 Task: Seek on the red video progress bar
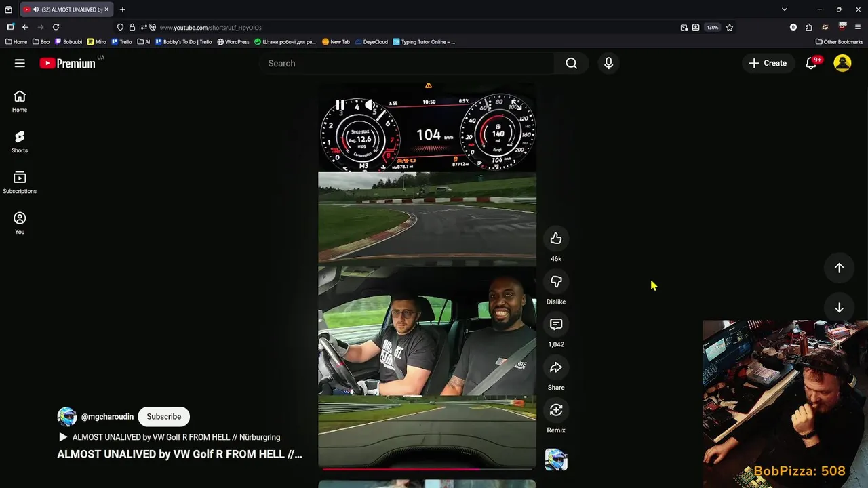[427, 468]
